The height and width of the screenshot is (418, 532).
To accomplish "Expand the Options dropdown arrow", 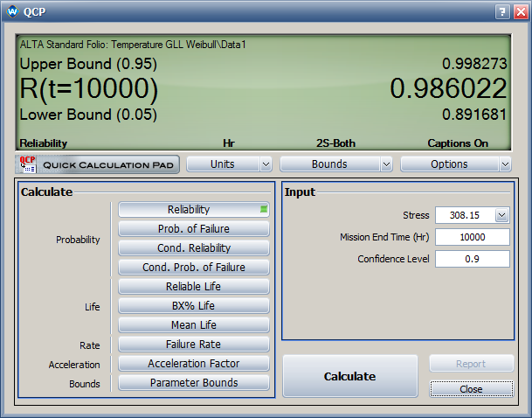I will 505,164.
